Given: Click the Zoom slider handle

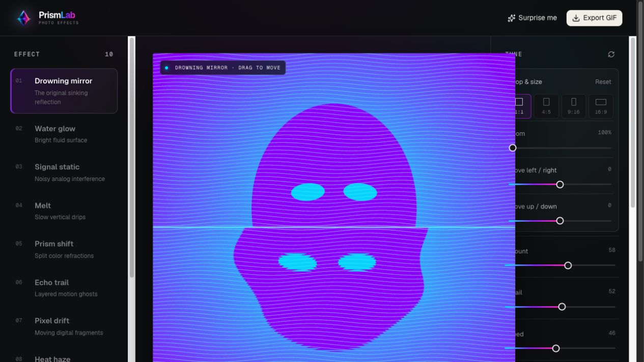Looking at the screenshot, I should point(513,148).
